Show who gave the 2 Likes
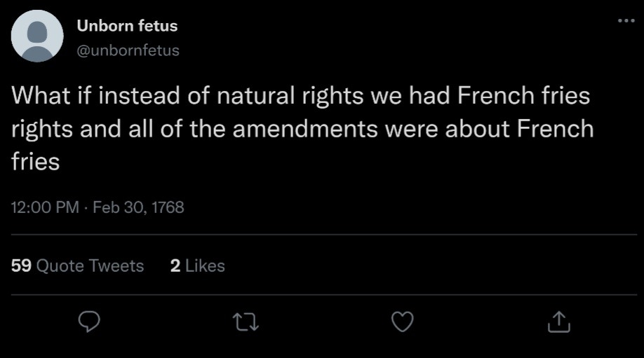 pyautogui.click(x=197, y=266)
